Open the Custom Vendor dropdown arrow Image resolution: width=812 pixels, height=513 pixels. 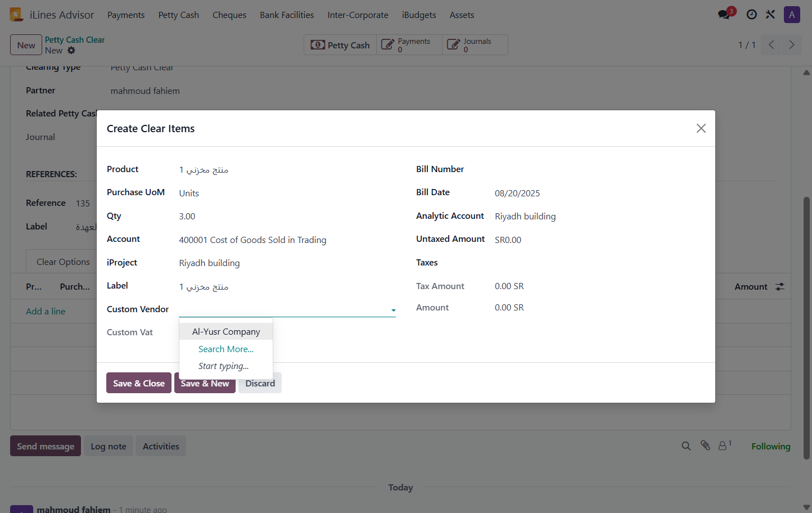pos(394,310)
